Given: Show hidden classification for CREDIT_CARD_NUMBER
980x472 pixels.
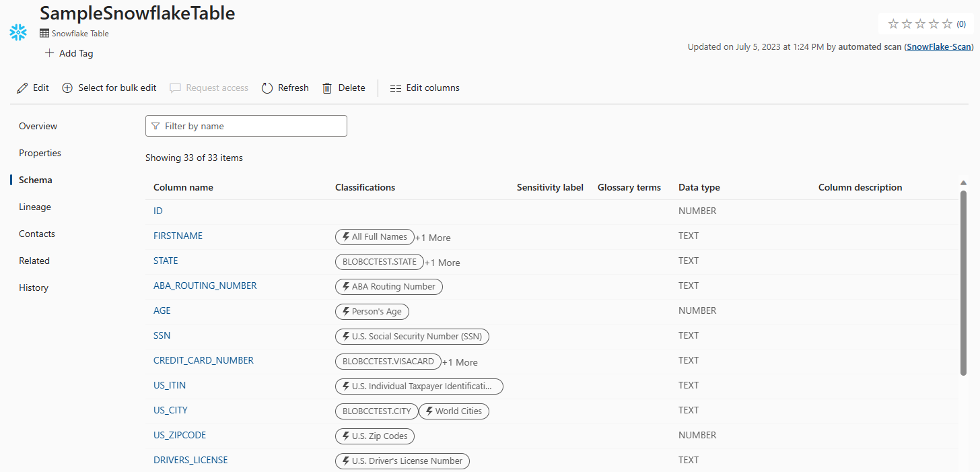Looking at the screenshot, I should point(460,362).
